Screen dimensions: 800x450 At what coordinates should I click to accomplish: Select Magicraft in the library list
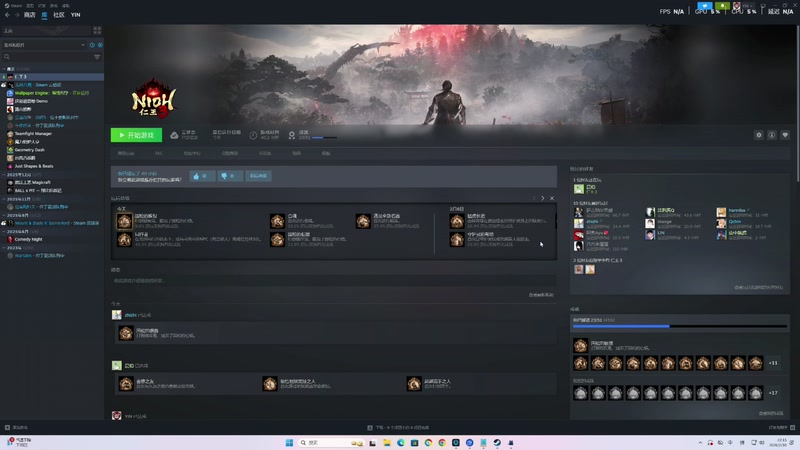point(52,182)
